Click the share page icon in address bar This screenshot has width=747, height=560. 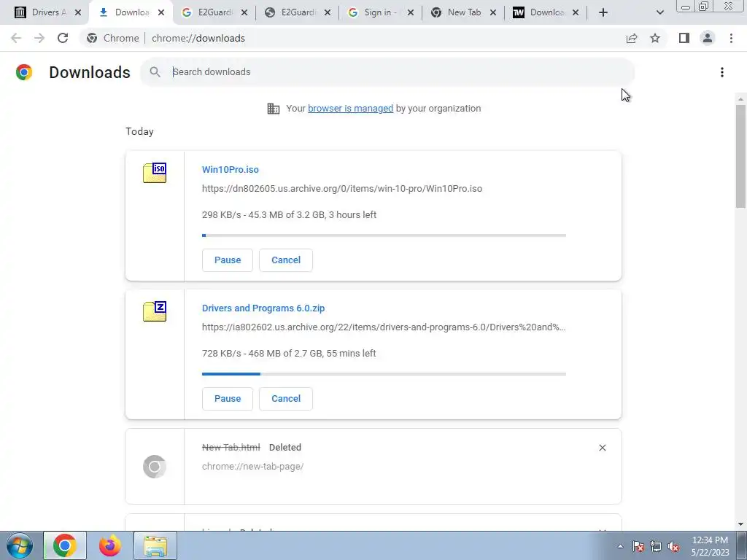point(632,38)
